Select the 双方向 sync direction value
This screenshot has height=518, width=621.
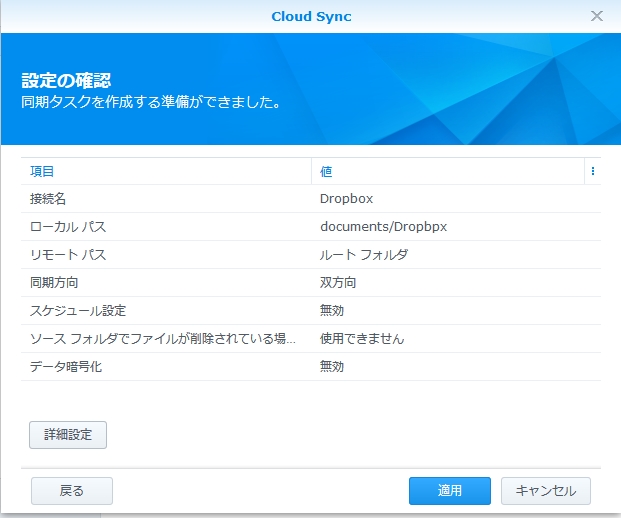[x=338, y=282]
